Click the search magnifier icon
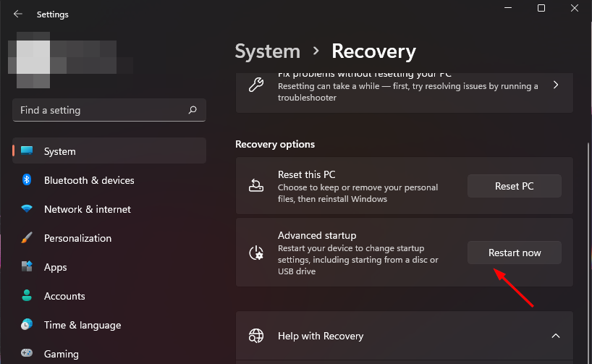Image resolution: width=592 pixels, height=364 pixels. (193, 111)
